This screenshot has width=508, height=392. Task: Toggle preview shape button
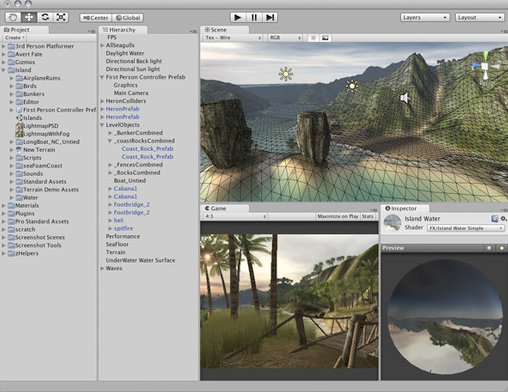tap(489, 248)
